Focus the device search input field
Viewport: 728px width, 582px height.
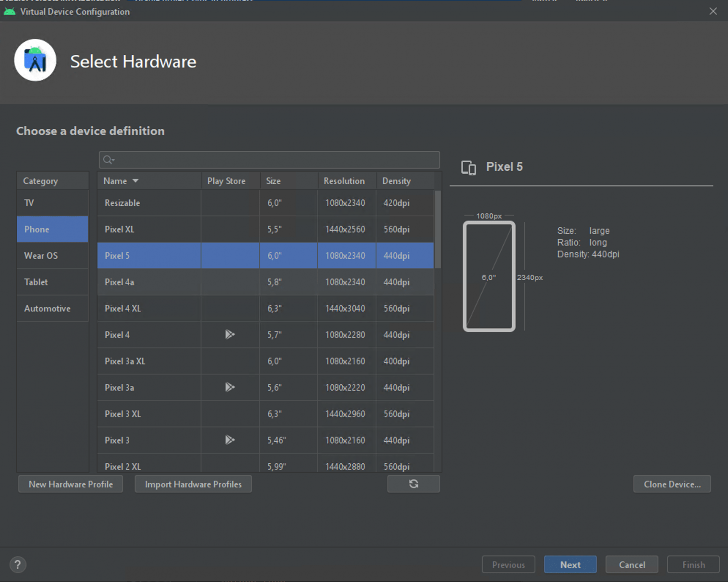coord(273,160)
